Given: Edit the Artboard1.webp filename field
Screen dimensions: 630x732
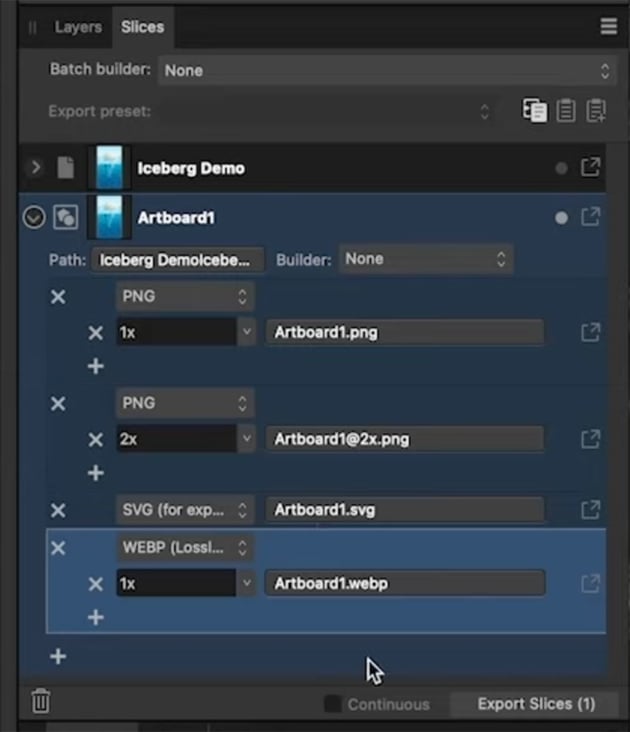Looking at the screenshot, I should 405,583.
